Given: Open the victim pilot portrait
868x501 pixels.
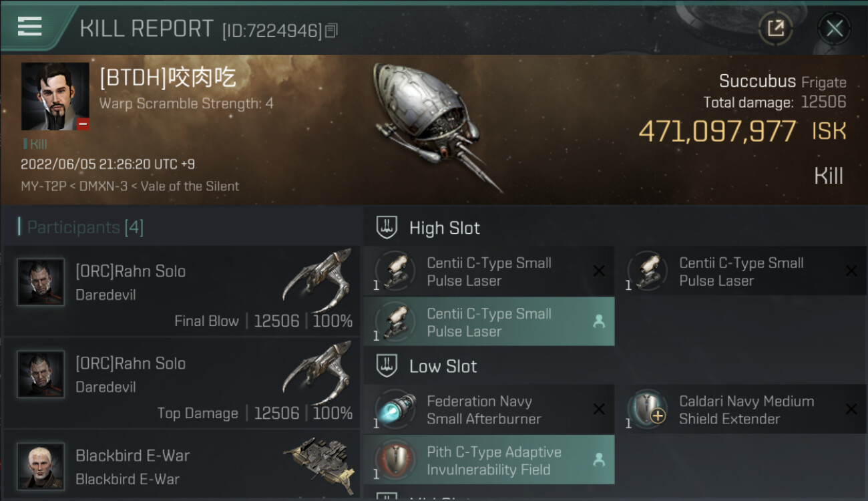Looking at the screenshot, I should click(x=55, y=96).
